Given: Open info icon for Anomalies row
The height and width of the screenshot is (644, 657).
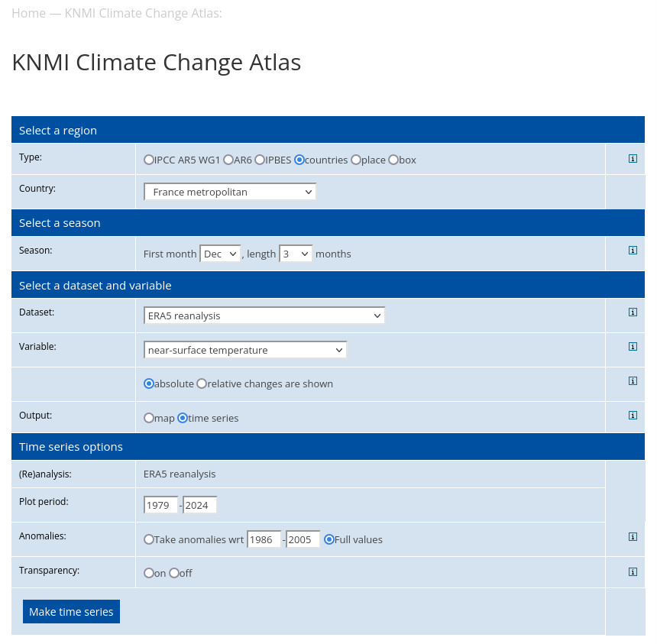Looking at the screenshot, I should [x=633, y=537].
